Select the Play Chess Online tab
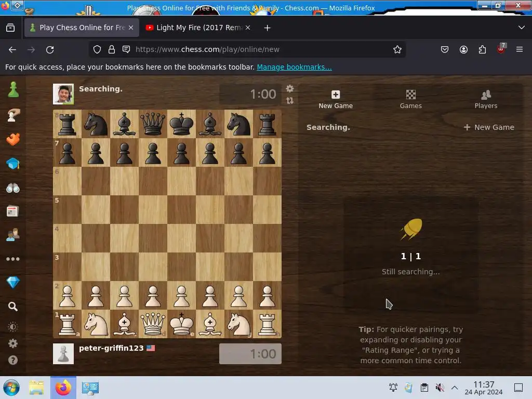The width and height of the screenshot is (532, 399). point(82,28)
